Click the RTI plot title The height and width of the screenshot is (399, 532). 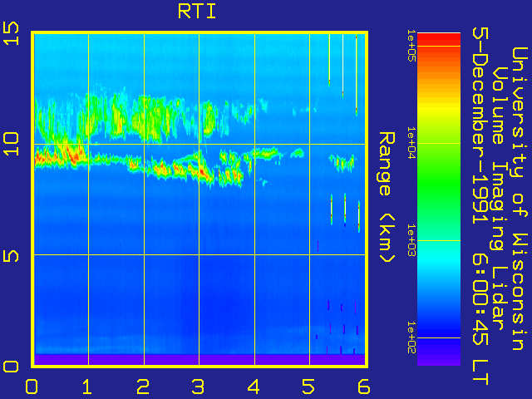coord(197,12)
